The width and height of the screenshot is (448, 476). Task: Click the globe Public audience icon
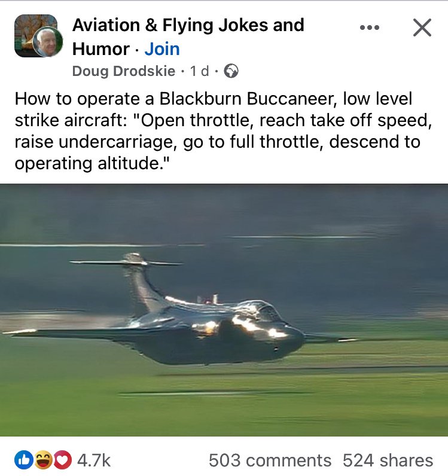tap(231, 71)
